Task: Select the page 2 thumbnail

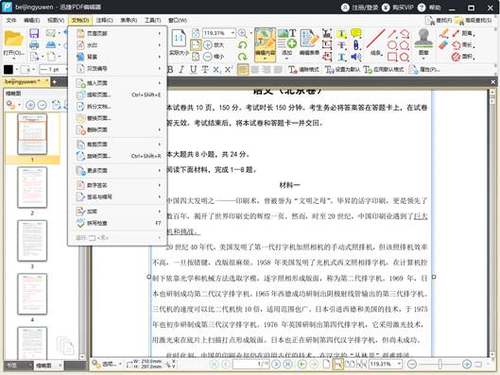Action: 32,187
